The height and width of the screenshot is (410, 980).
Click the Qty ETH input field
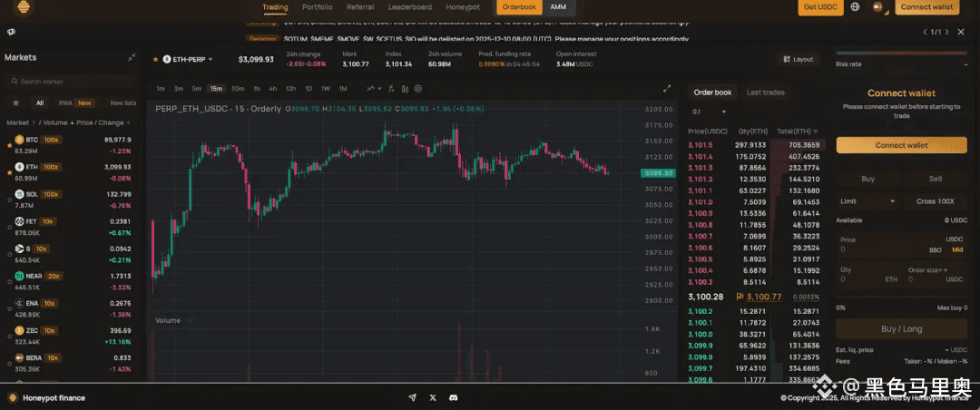point(869,275)
